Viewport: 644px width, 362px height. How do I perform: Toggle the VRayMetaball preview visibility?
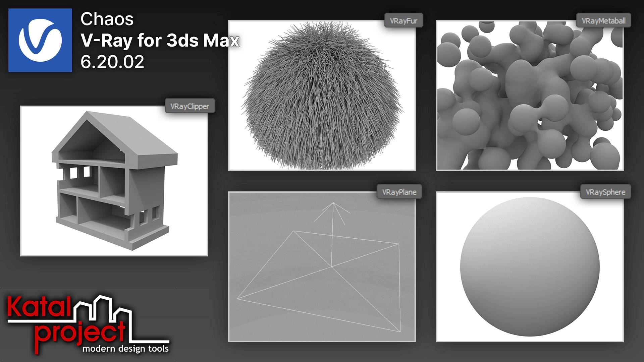[x=530, y=96]
